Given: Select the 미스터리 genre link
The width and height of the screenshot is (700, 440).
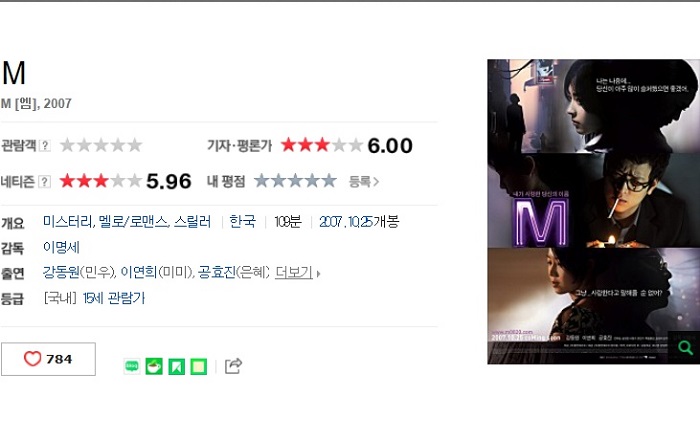Looking at the screenshot, I should click(x=68, y=221).
